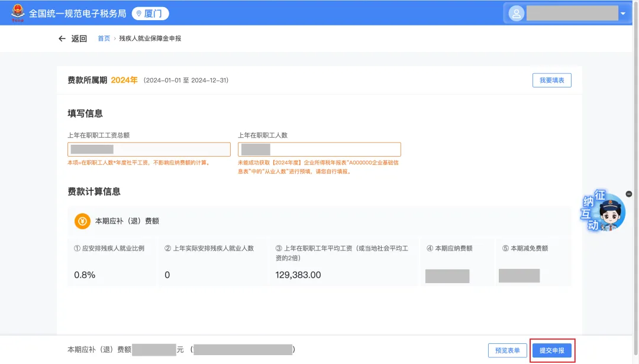Image resolution: width=639 pixels, height=364 pixels.
Task: Expand the user account dropdown arrow
Action: (x=622, y=14)
